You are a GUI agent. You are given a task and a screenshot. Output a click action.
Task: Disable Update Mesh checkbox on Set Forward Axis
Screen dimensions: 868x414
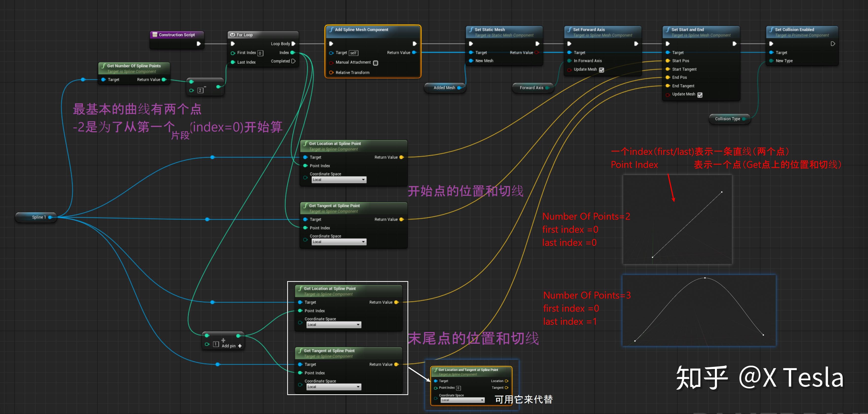click(x=602, y=70)
